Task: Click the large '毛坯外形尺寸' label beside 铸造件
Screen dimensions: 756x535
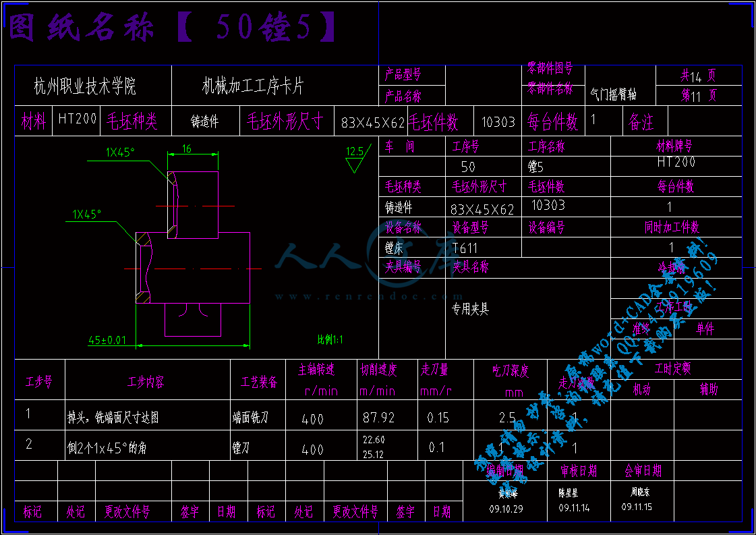Action: coord(285,121)
